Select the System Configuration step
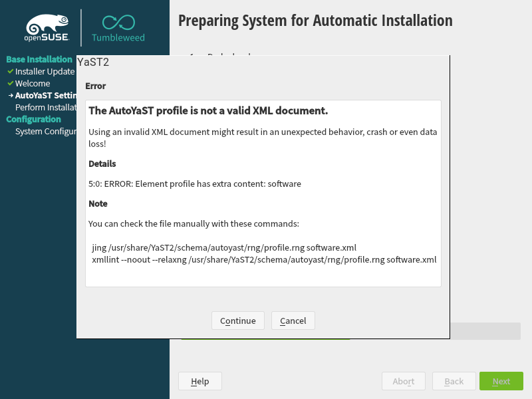Image resolution: width=532 pixels, height=399 pixels. (47, 132)
